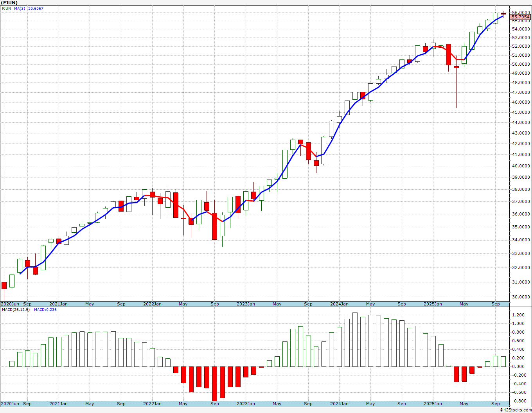Image resolution: width=532 pixels, height=413 pixels.
Task: Click the "FJUN" legend label beside MA(3)
Action: click(x=6, y=8)
